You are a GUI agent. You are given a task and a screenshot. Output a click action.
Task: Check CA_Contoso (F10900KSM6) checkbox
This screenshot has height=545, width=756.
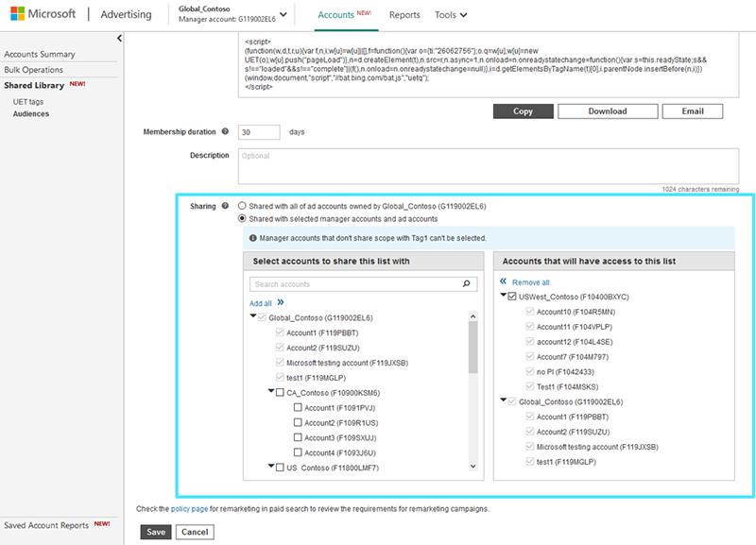click(x=280, y=392)
